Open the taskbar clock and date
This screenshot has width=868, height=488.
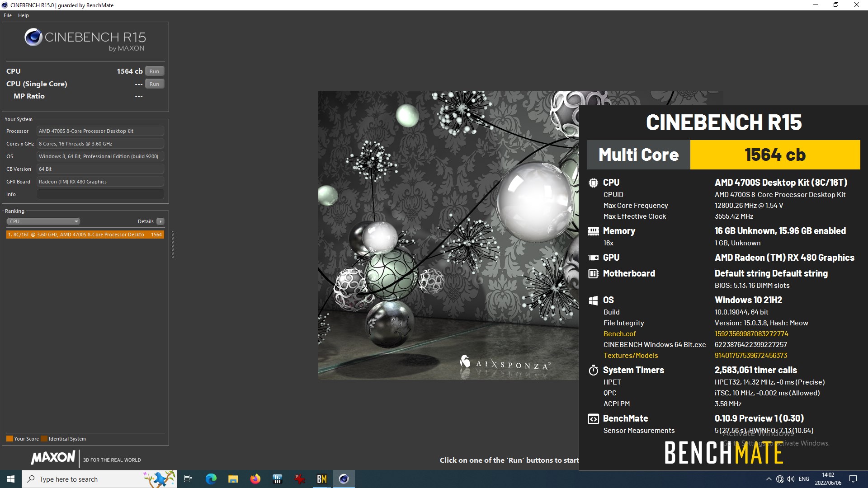click(x=828, y=479)
